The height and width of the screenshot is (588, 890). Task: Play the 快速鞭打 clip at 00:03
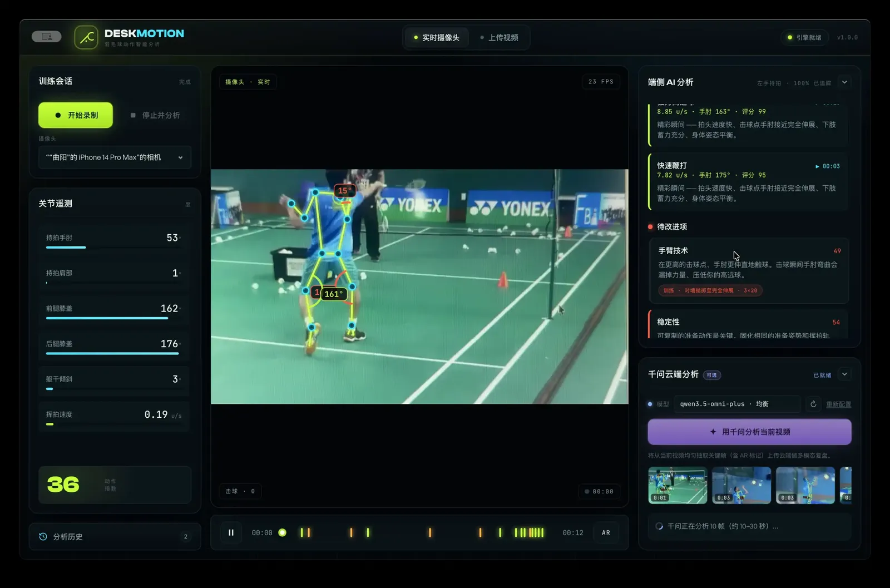[828, 166]
